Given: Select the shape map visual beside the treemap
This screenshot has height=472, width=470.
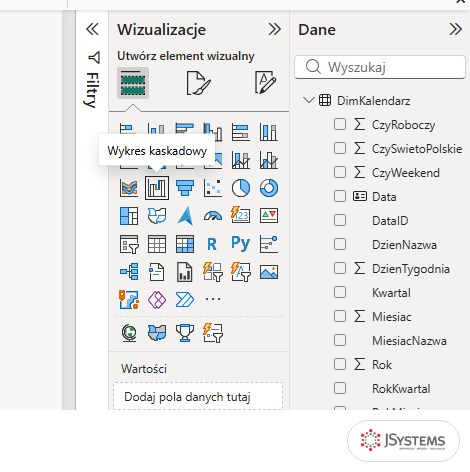Looking at the screenshot, I should [x=157, y=216].
